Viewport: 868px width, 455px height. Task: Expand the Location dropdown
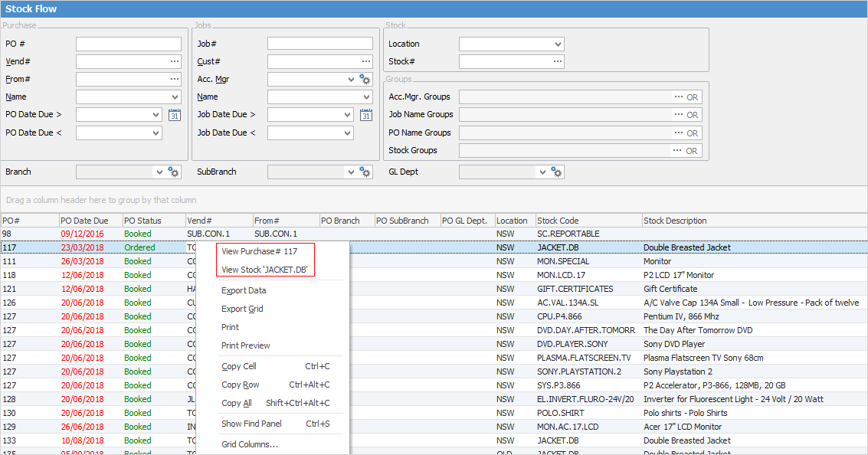[x=557, y=44]
